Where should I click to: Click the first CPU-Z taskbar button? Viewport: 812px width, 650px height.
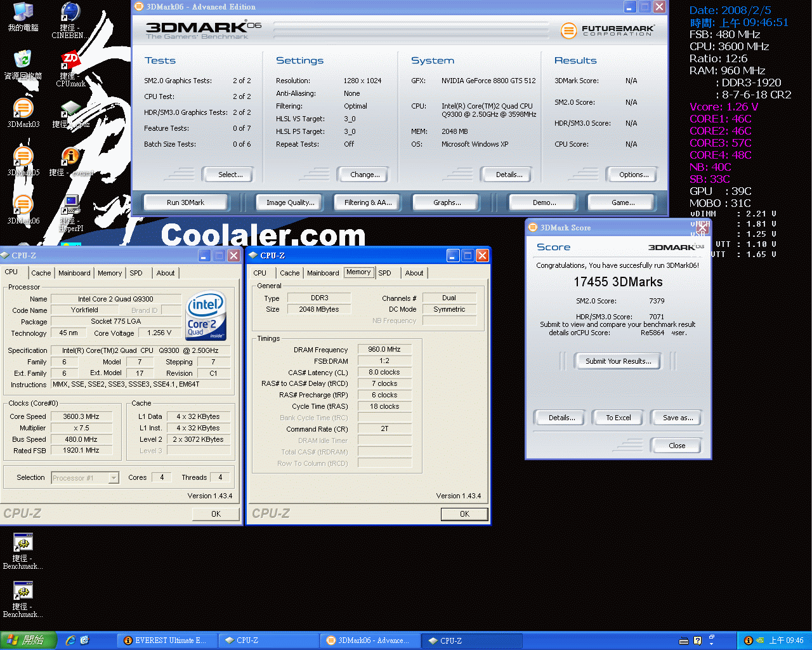[268, 640]
